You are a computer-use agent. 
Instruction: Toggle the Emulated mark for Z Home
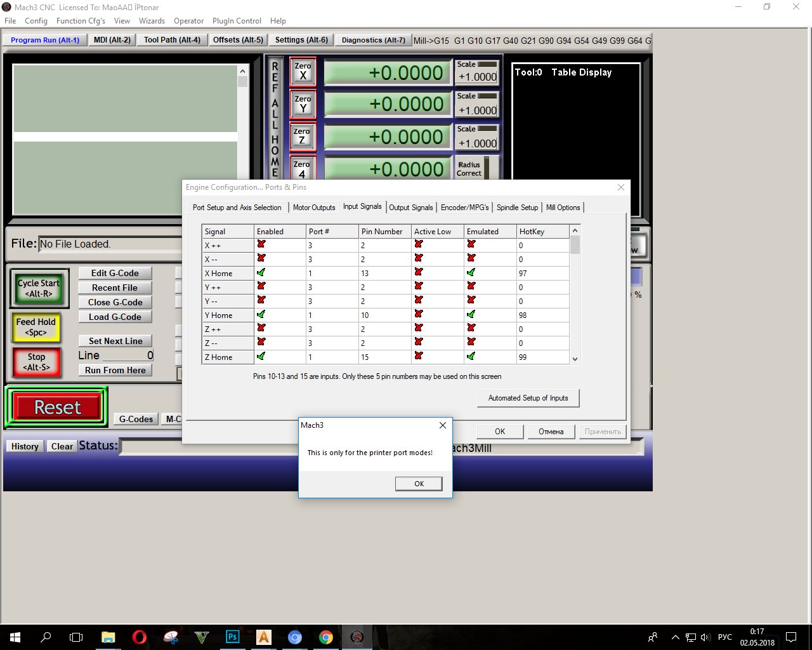point(471,356)
